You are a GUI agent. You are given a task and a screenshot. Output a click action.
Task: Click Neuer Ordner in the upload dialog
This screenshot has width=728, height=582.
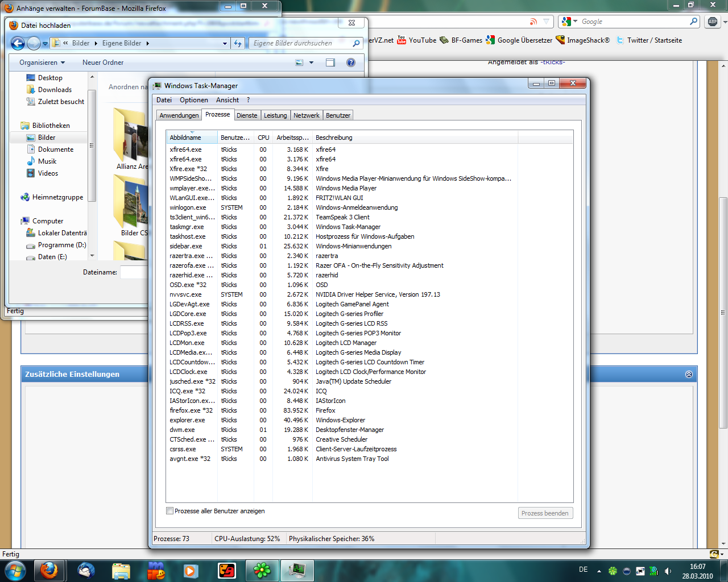point(103,63)
